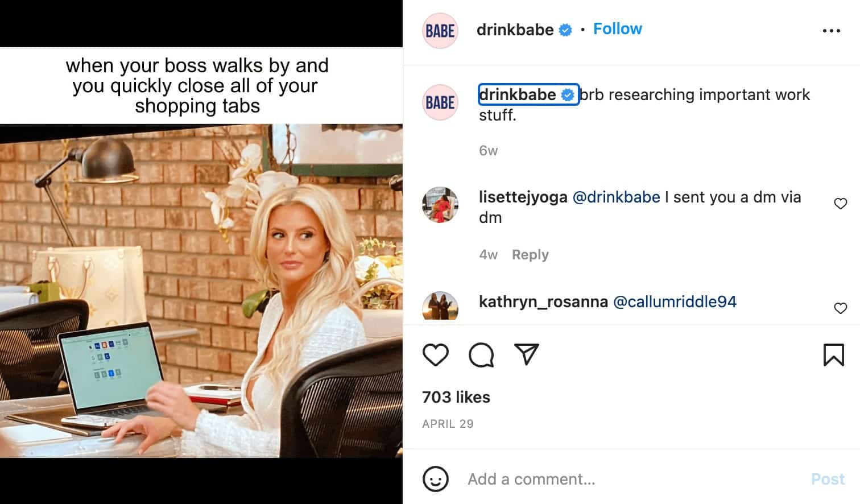This screenshot has height=504, width=860.
Task: Like lisettejyoga's comment heart
Action: 840,204
